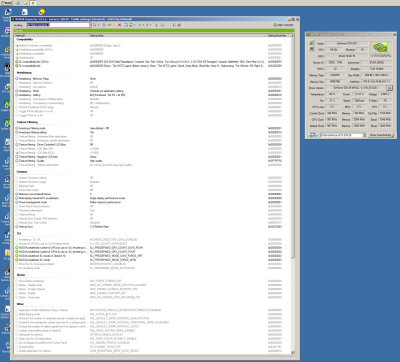Click the NVIDIA logo in the Inspector window
This screenshot has width=400, height=362.
click(381, 49)
